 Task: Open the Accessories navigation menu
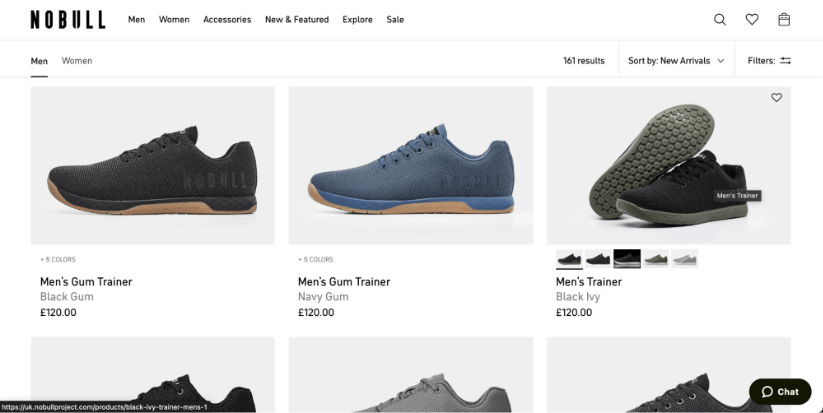click(227, 20)
